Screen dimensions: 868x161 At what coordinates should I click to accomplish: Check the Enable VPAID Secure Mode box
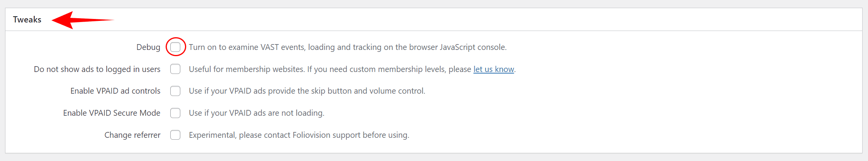[175, 113]
